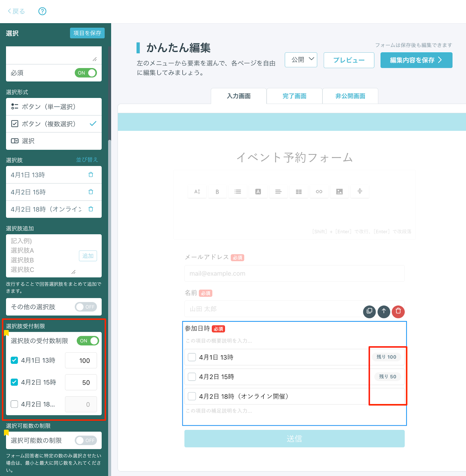Edit the limit value 100 field
The image size is (466, 476).
click(81, 361)
